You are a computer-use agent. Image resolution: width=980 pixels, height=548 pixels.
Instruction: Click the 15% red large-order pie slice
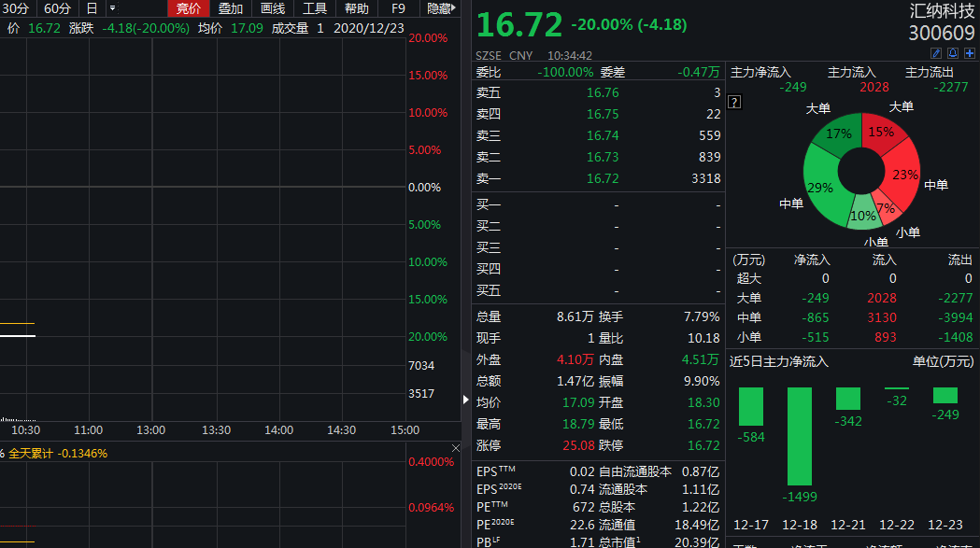click(x=881, y=133)
